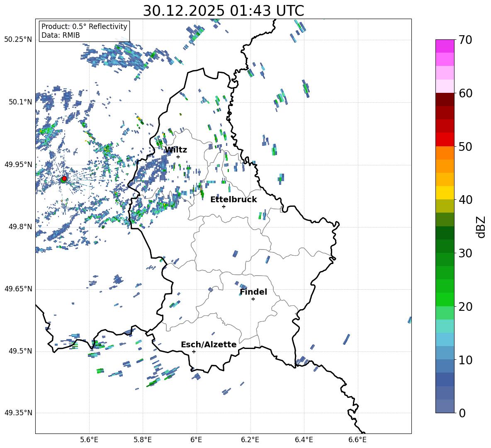491x448 pixels.
Task: Click the 6°E longitude label
Action: pos(196,440)
